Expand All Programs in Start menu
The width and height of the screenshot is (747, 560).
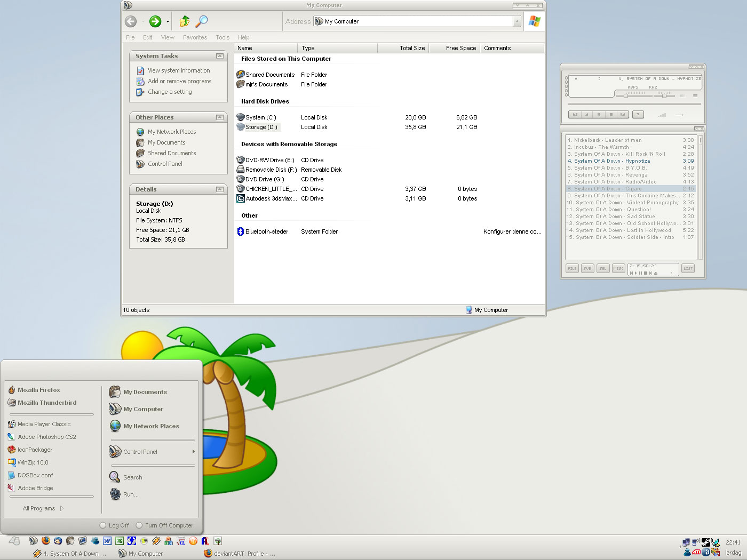[x=43, y=508]
